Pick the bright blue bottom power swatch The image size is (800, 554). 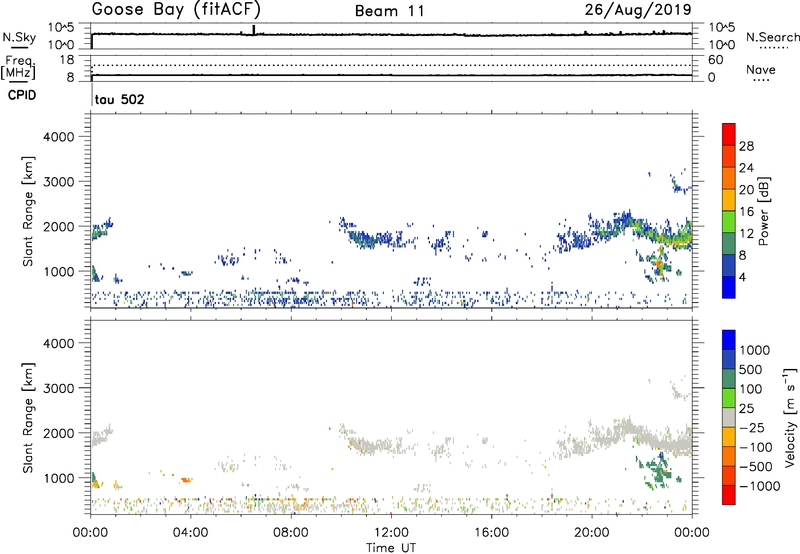pos(729,287)
